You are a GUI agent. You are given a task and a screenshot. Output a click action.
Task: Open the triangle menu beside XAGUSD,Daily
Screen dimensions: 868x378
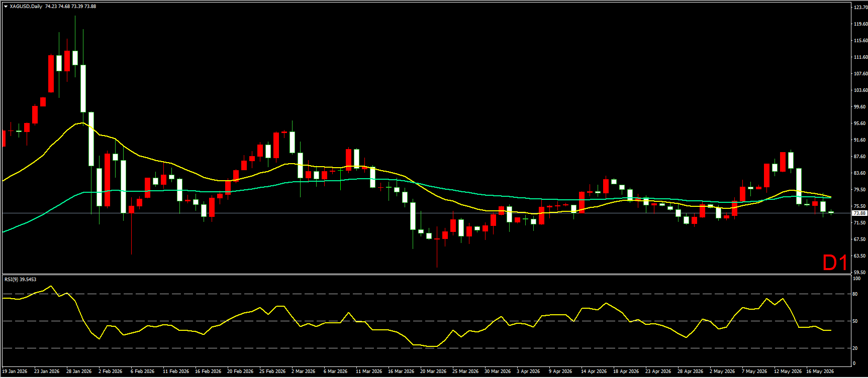[x=6, y=7]
